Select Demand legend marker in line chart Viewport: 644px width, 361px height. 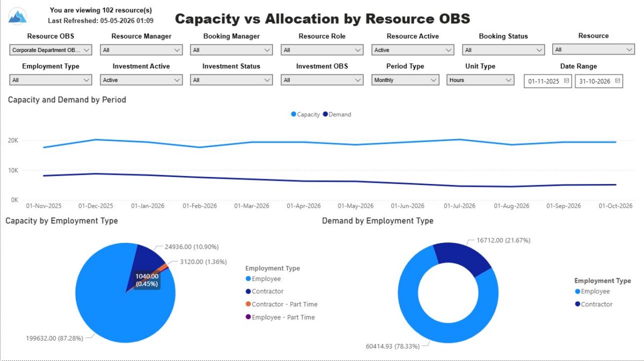[x=325, y=114]
